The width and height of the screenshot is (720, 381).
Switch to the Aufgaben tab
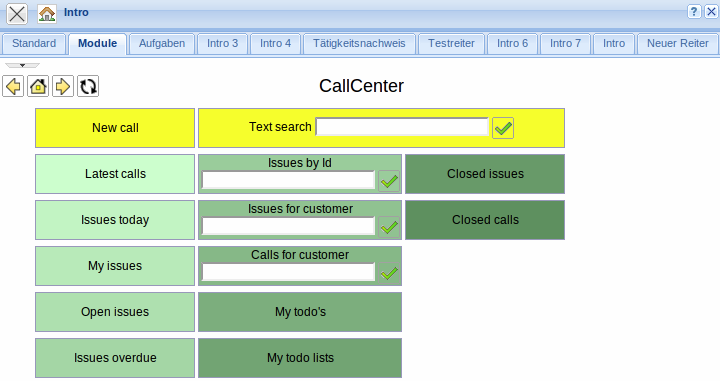pyautogui.click(x=162, y=44)
